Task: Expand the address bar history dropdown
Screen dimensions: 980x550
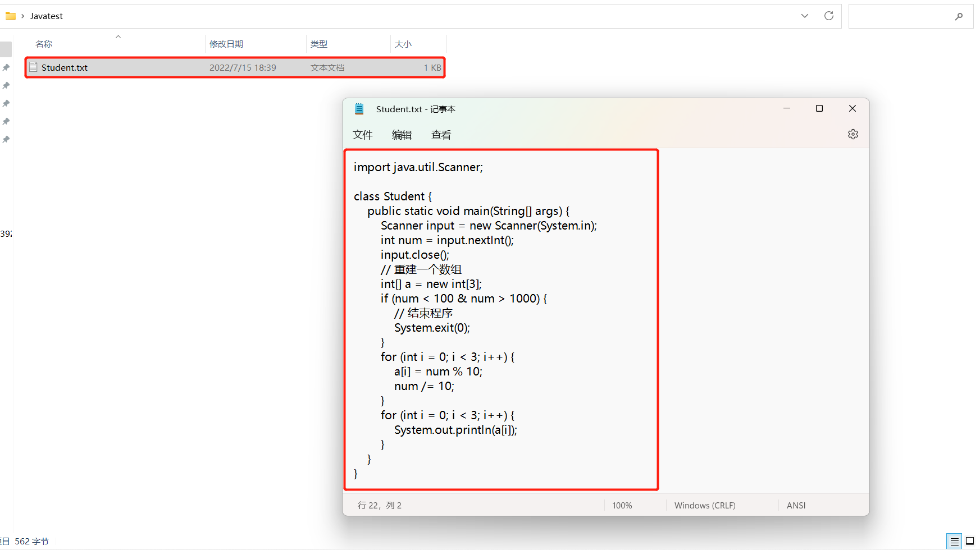Action: (x=805, y=16)
